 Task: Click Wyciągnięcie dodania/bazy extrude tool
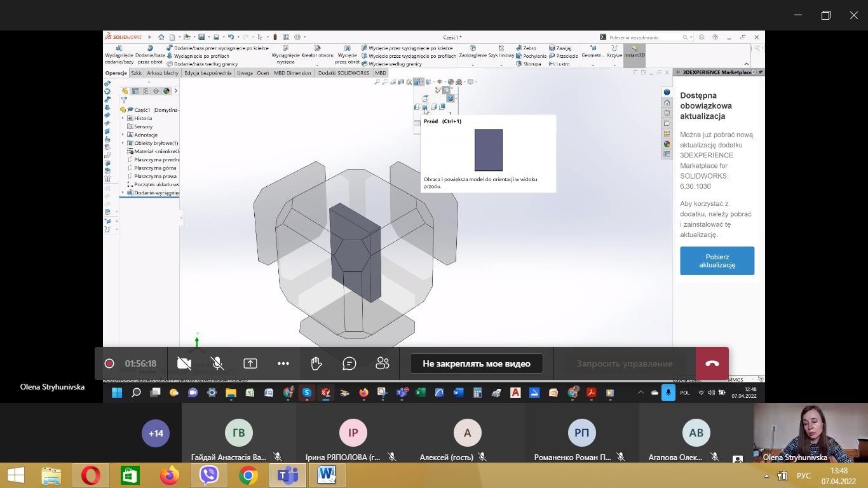[x=119, y=55]
